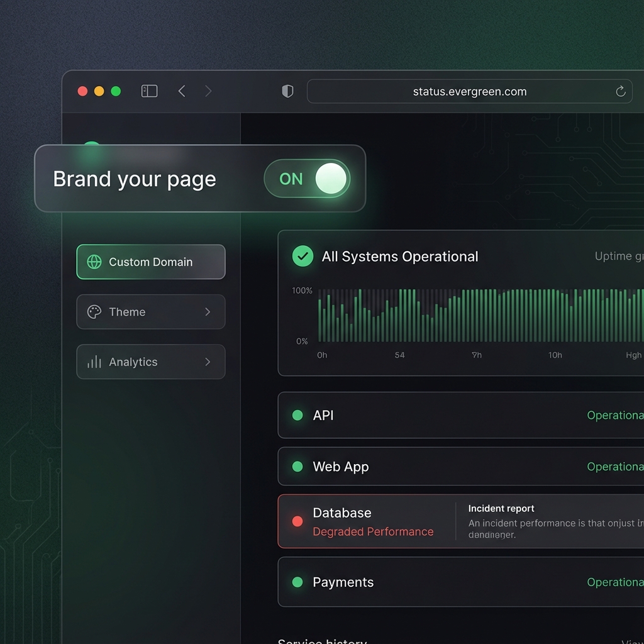Expand the Analytics chevron arrow
The image size is (644, 644).
point(208,362)
